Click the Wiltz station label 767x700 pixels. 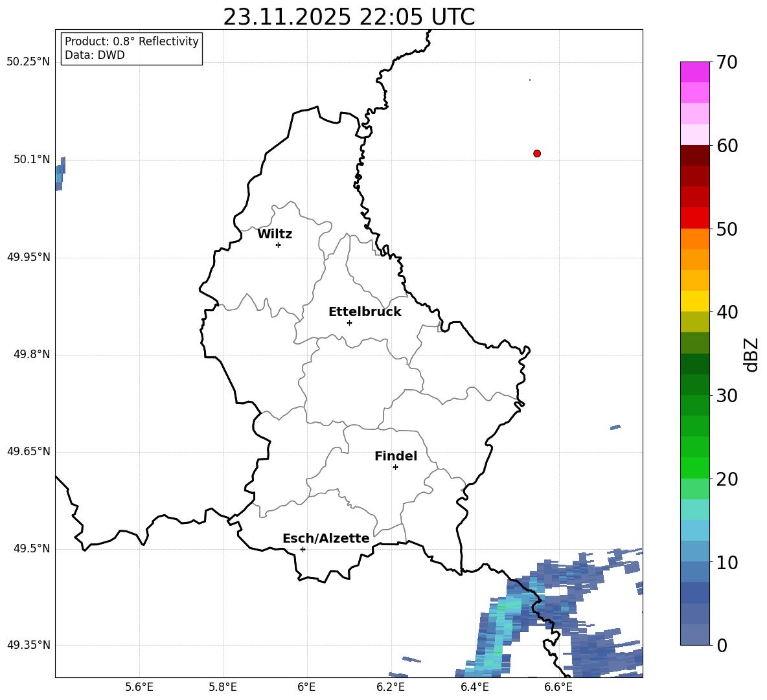tap(275, 234)
